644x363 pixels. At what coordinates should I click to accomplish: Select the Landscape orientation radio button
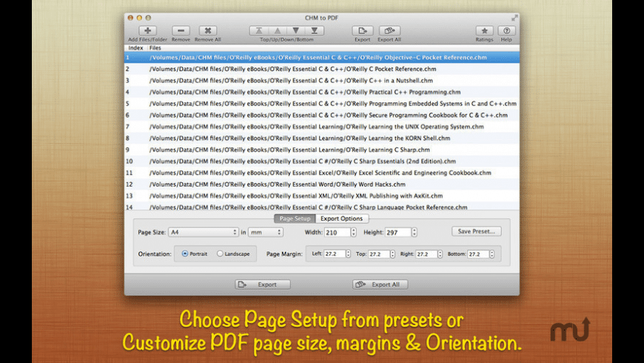(x=220, y=253)
